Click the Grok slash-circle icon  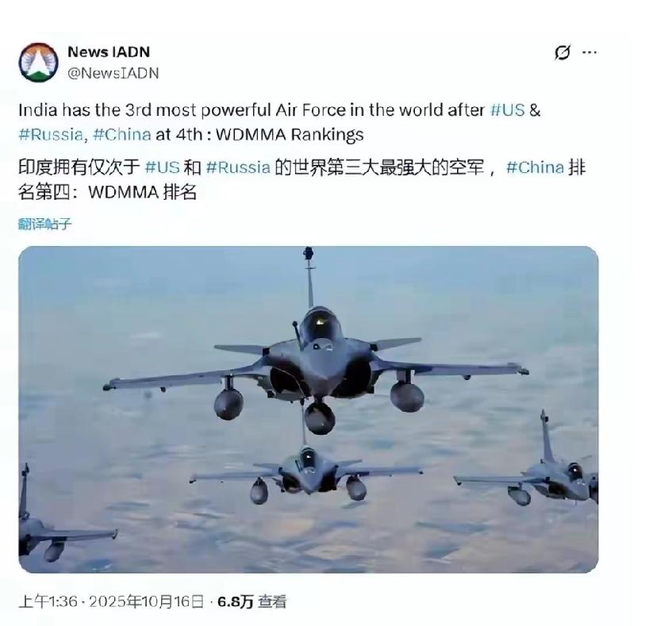pos(562,52)
